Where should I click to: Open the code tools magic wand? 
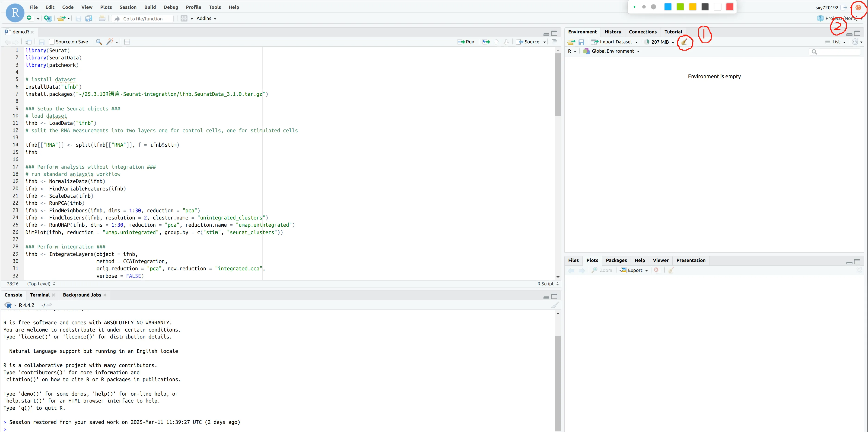click(x=109, y=42)
